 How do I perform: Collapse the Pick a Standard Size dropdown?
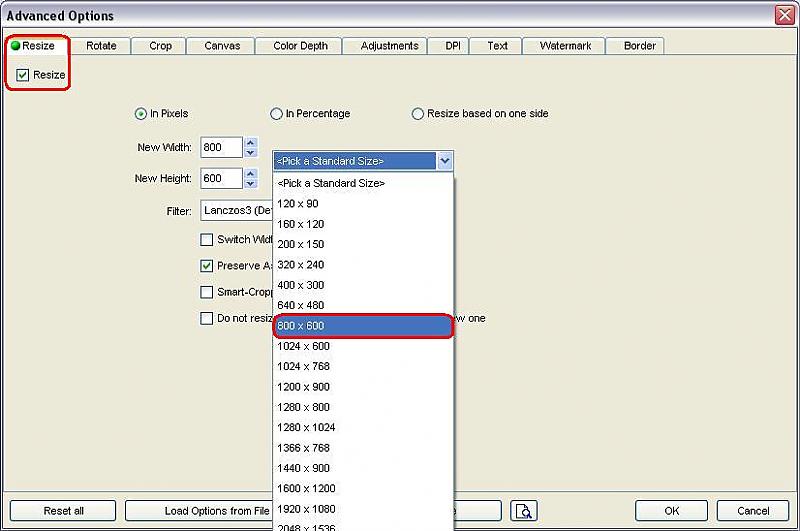tap(445, 161)
